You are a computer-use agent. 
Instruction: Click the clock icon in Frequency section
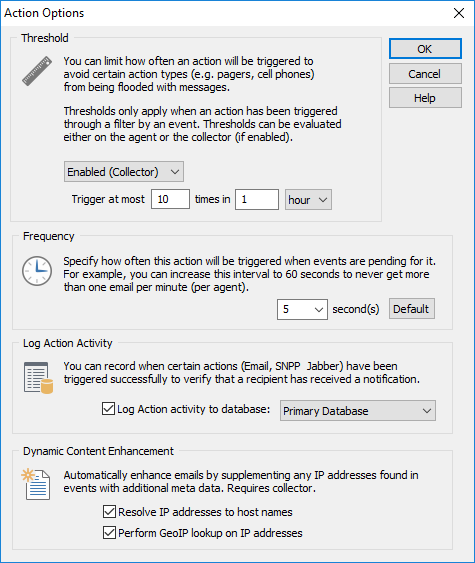click(x=37, y=271)
